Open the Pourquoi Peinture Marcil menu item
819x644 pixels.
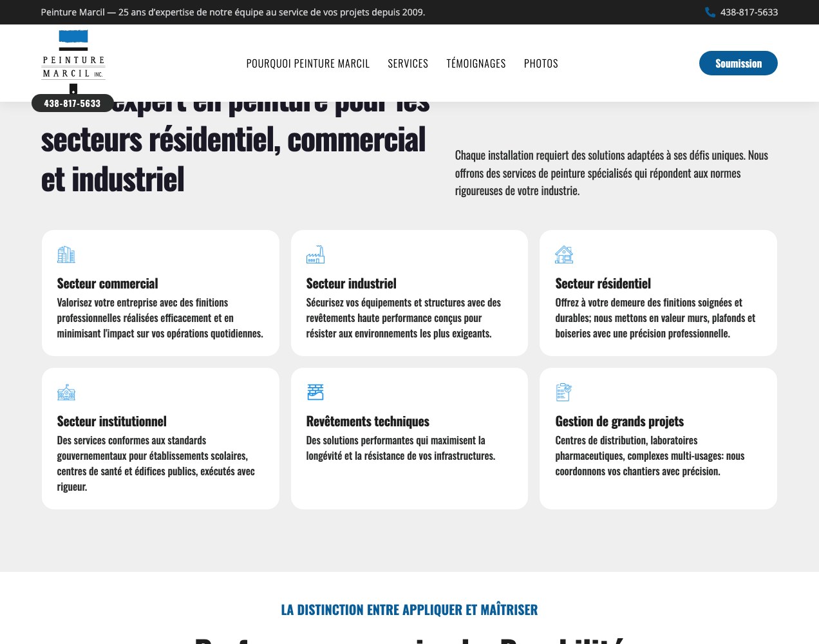pyautogui.click(x=308, y=63)
